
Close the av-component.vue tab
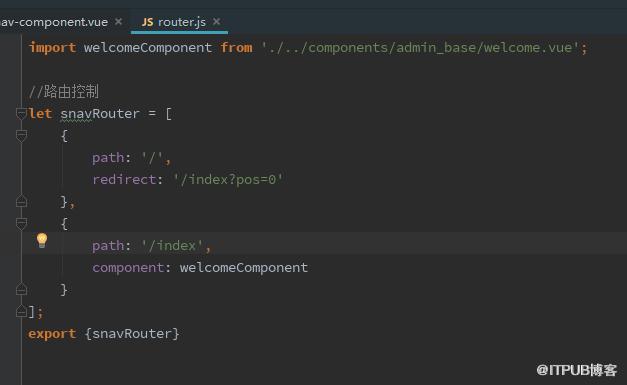pos(118,21)
